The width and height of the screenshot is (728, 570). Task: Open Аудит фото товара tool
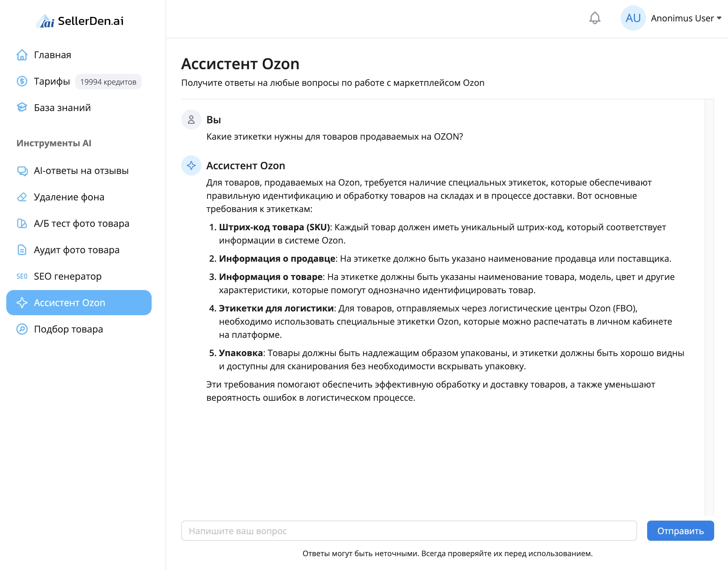79,250
